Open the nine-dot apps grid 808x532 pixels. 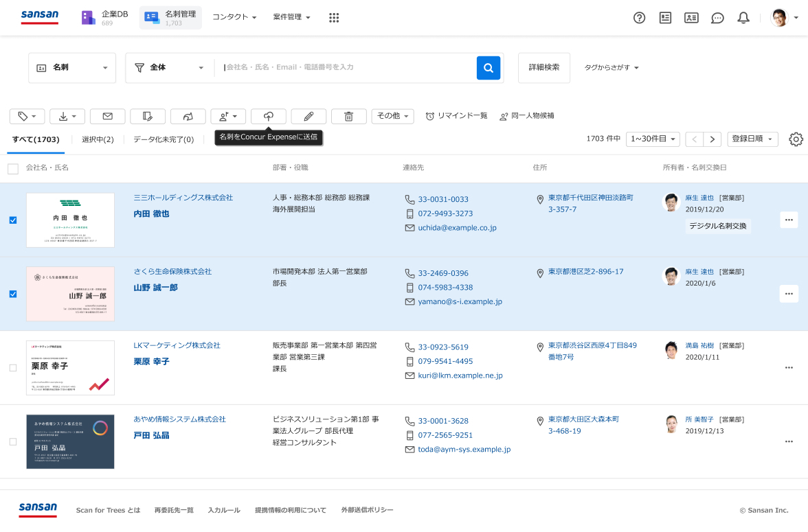[334, 18]
